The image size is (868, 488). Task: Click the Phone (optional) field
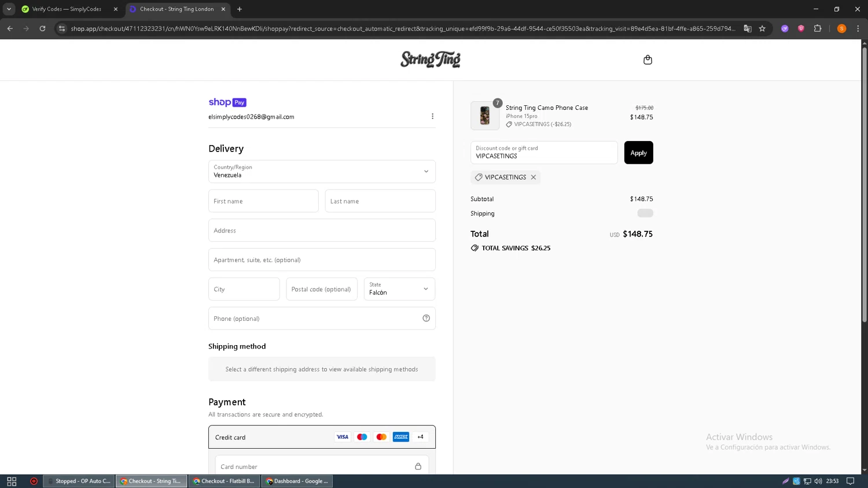322,318
